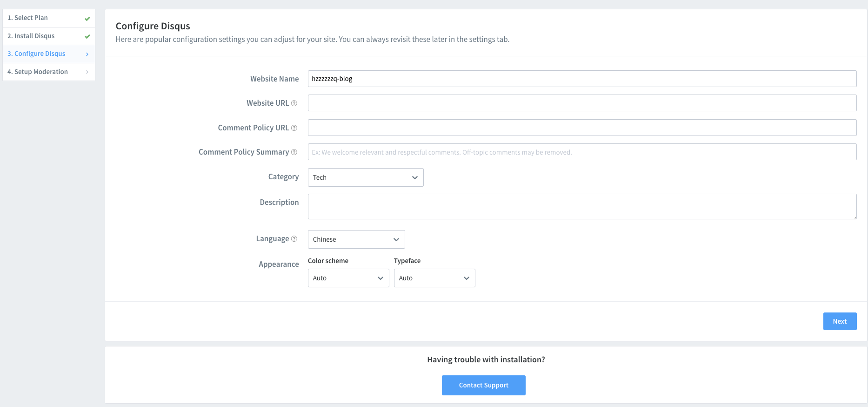The image size is (868, 407).
Task: Click the Appearance label
Action: point(279,264)
